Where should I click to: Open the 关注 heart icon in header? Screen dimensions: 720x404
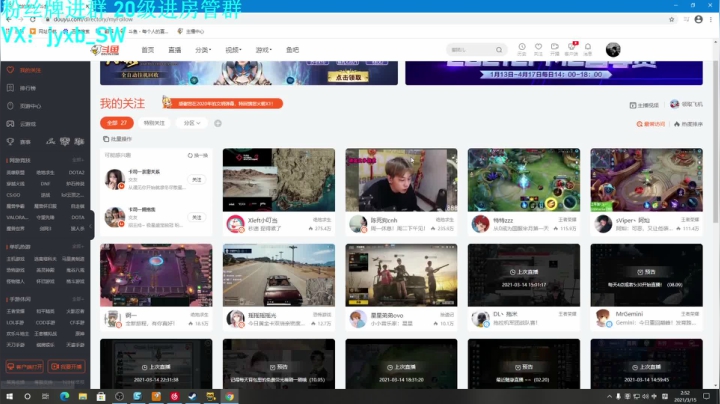[538, 50]
